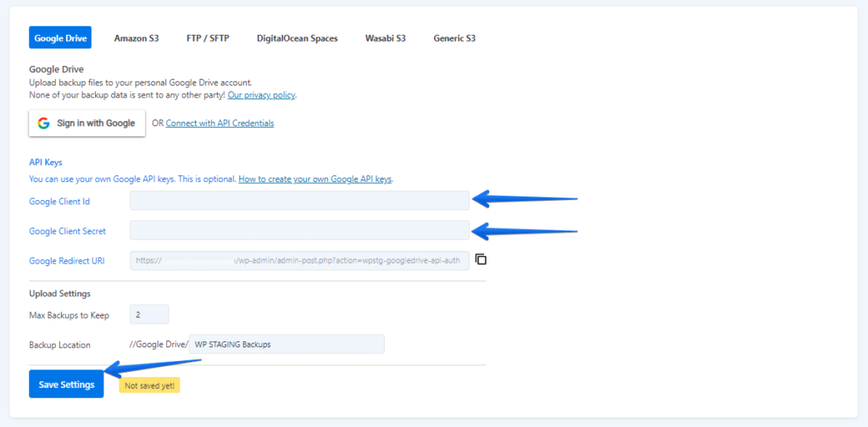Copy the Google Redirect URI
The image size is (868, 427).
[481, 259]
